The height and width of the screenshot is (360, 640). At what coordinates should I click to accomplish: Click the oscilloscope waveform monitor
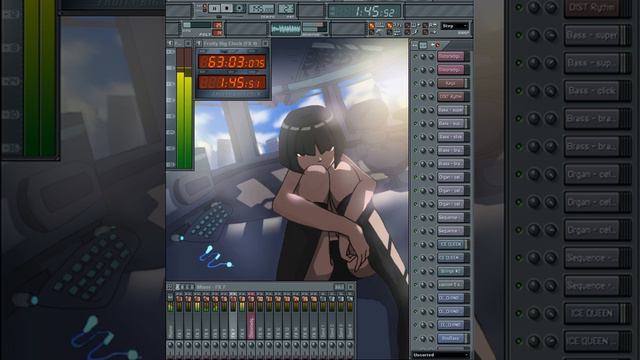(x=286, y=29)
